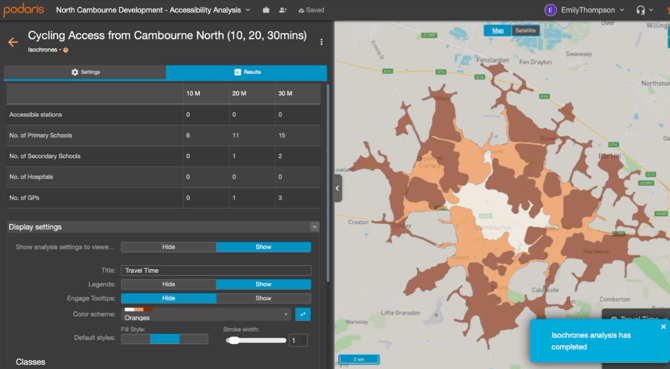
Task: Click the Podaris logo
Action: 24,9
